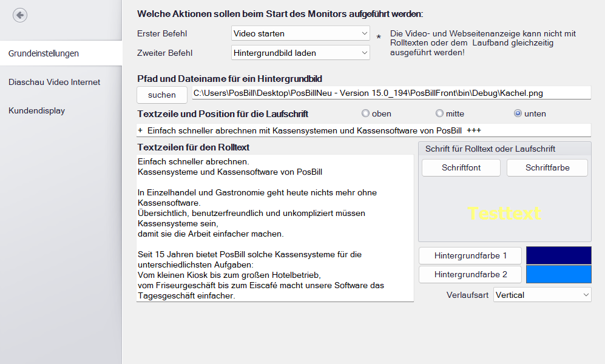The image size is (605, 364).
Task: Click the back arrow icon
Action: 20,15
